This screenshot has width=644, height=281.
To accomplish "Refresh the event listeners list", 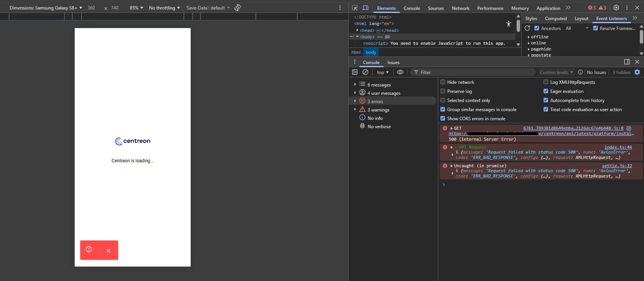I will [527, 28].
